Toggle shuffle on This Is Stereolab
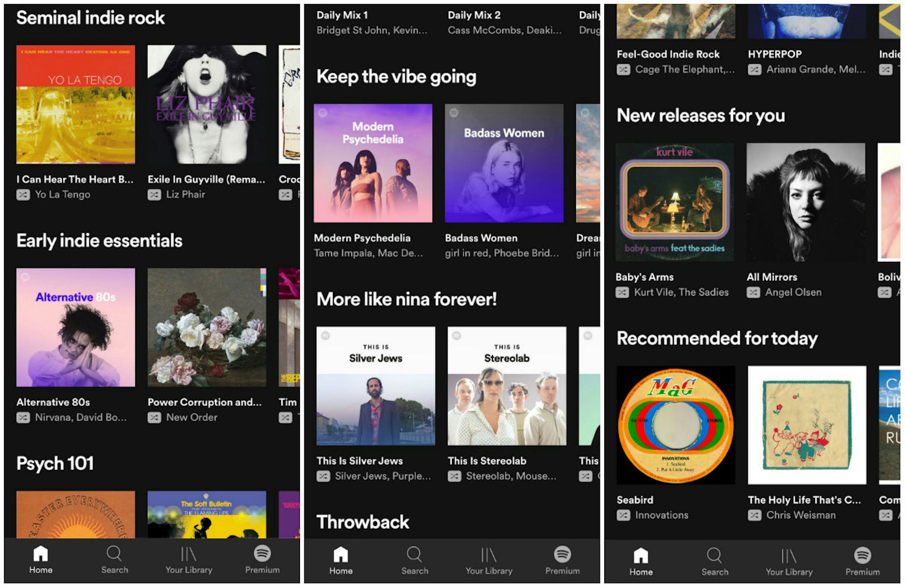The image size is (905, 588). (455, 476)
